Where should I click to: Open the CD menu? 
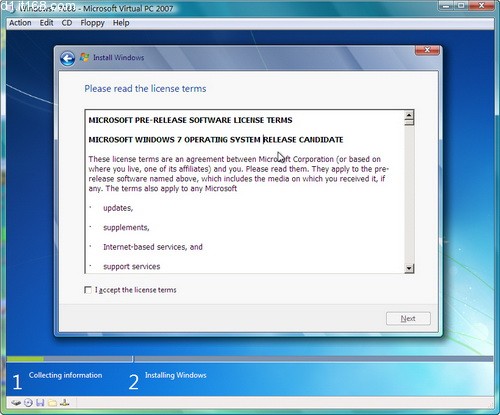coord(67,23)
